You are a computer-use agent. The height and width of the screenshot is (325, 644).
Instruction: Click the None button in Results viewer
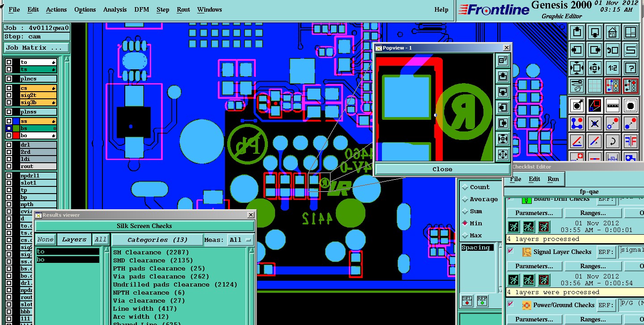click(45, 240)
